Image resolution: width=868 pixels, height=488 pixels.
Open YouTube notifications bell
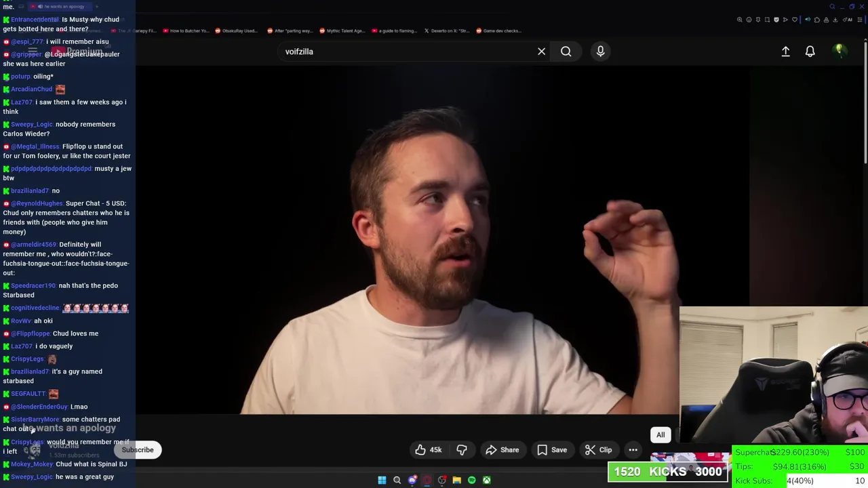pyautogui.click(x=810, y=52)
